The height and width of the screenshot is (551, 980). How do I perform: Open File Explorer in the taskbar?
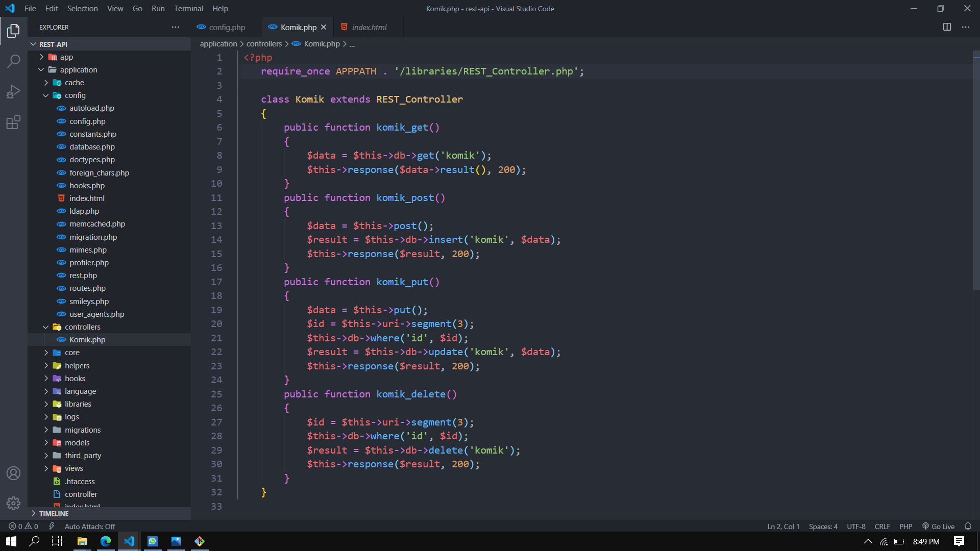(82, 541)
